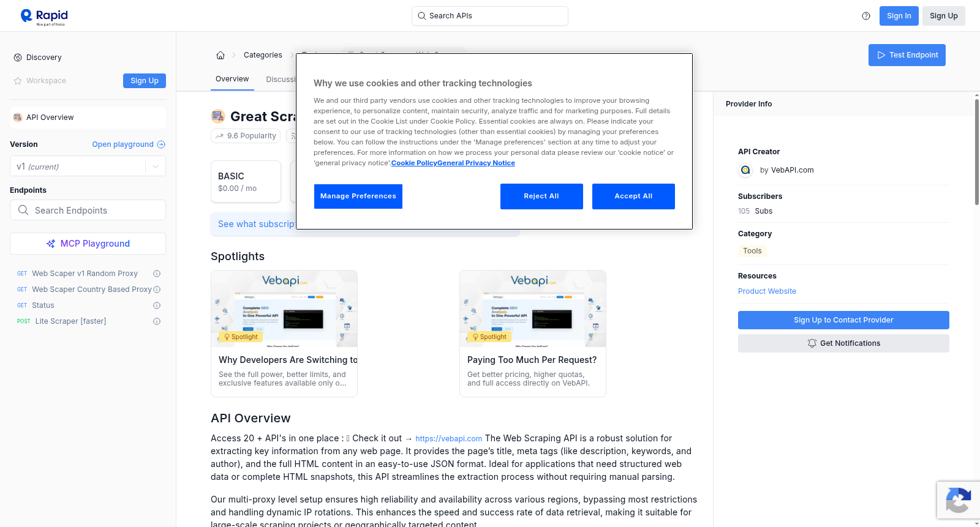Viewport: 980px width, 527px height.
Task: Click info icon for Web Scaper v1 Random Proxy
Action: point(157,274)
